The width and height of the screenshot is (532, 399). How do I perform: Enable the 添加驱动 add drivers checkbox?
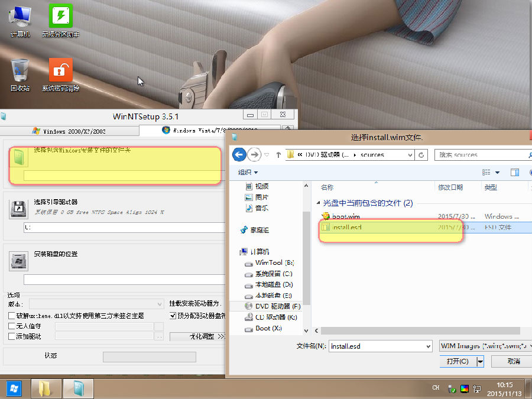tap(12, 336)
